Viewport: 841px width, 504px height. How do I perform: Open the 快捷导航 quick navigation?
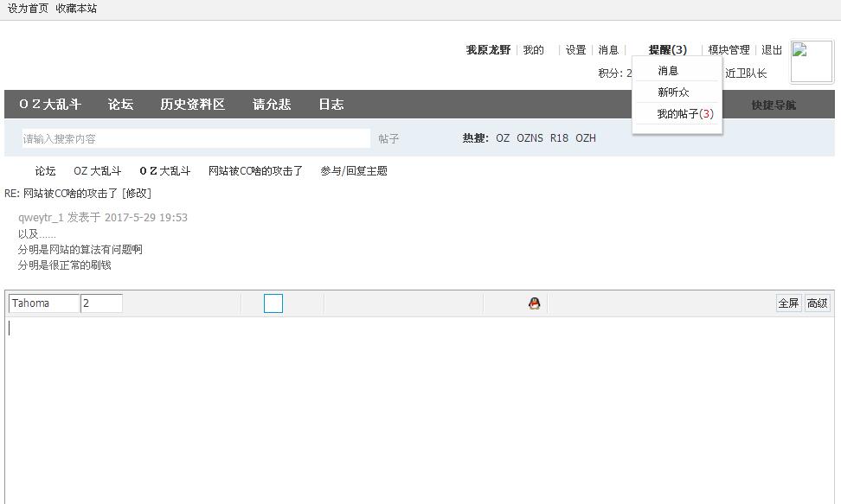coord(774,105)
